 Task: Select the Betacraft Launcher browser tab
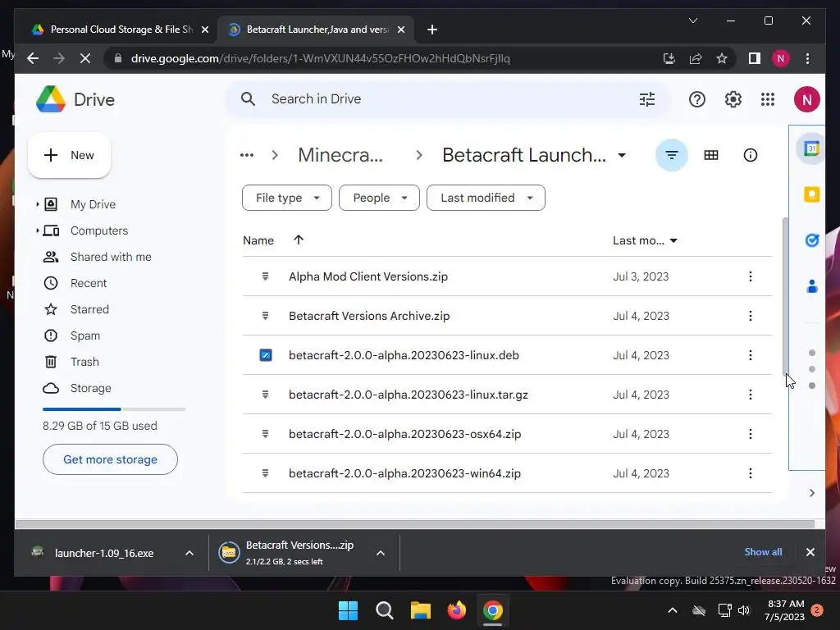click(317, 30)
